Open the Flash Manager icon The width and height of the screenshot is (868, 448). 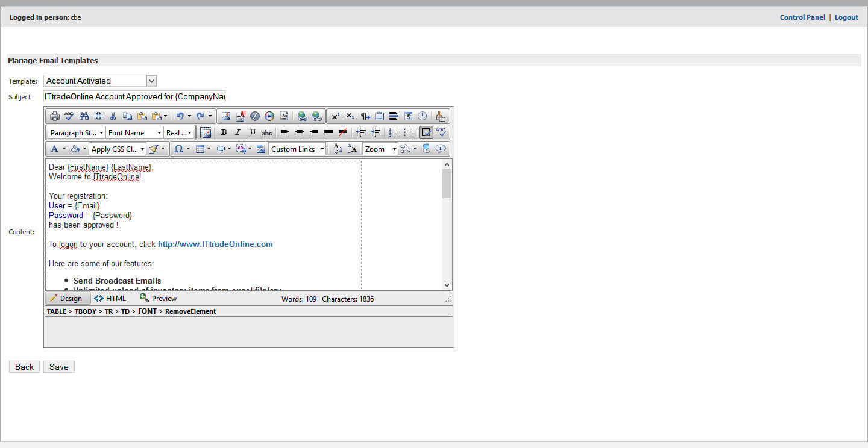click(255, 116)
